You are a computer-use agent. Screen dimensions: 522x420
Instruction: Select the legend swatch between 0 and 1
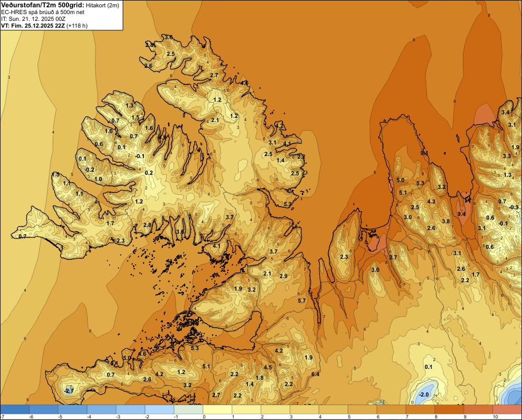point(217,409)
